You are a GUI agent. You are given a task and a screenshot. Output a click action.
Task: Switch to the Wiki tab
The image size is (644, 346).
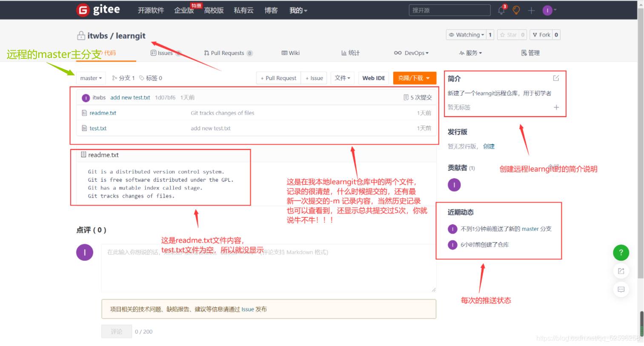coord(291,53)
